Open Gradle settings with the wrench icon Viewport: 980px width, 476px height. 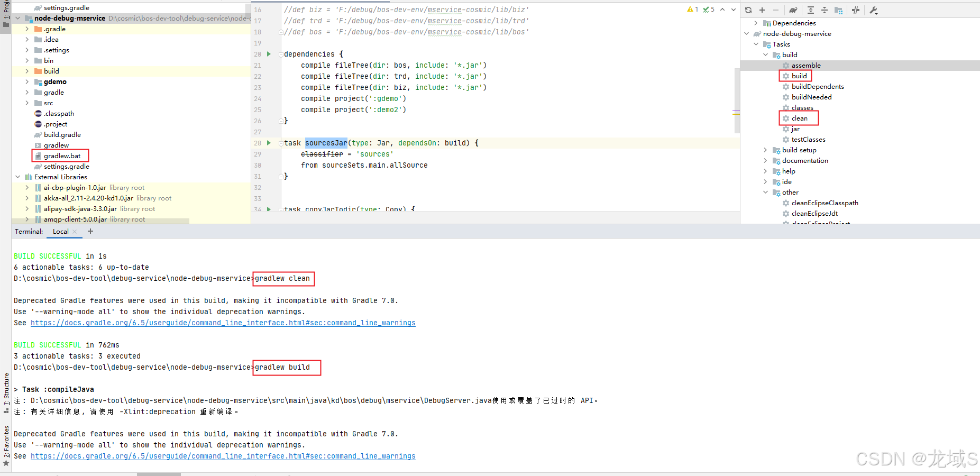click(x=873, y=10)
